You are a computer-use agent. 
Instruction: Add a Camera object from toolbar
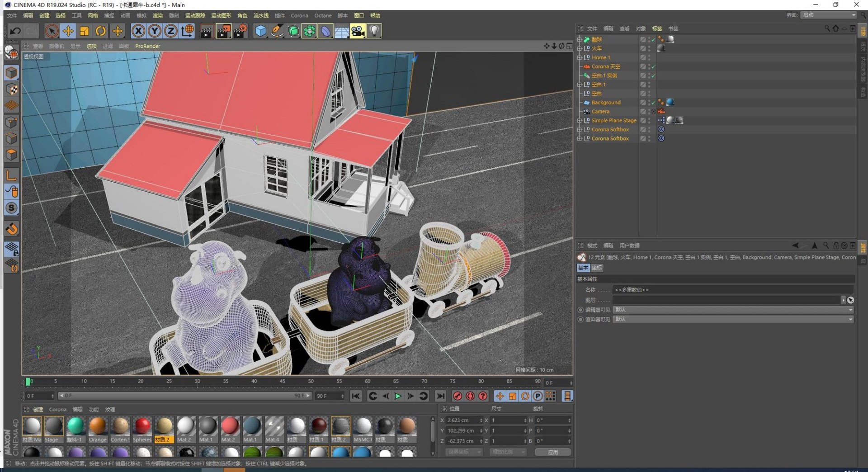tap(358, 31)
